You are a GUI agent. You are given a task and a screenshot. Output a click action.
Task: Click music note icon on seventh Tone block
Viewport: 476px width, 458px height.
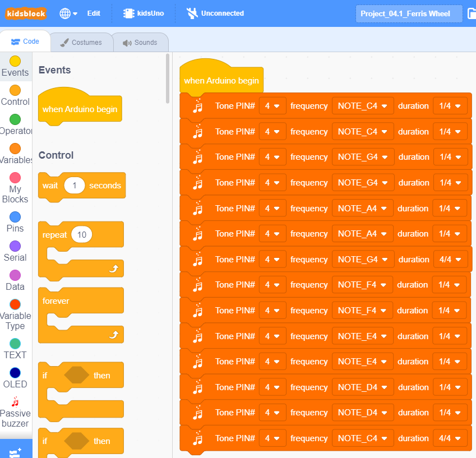point(197,259)
